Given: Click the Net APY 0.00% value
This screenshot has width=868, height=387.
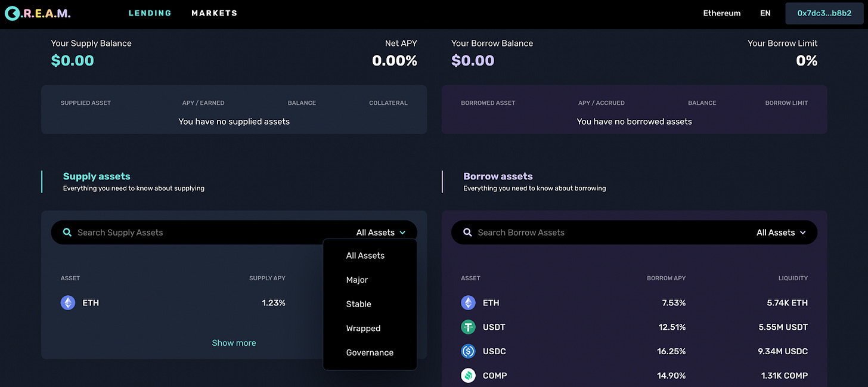Looking at the screenshot, I should coord(395,60).
